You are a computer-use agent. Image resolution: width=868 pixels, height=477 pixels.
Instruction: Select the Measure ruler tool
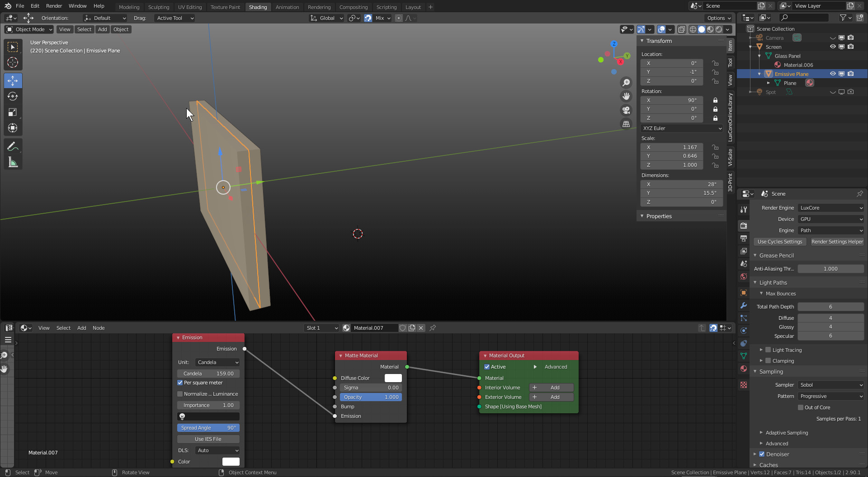[13, 163]
